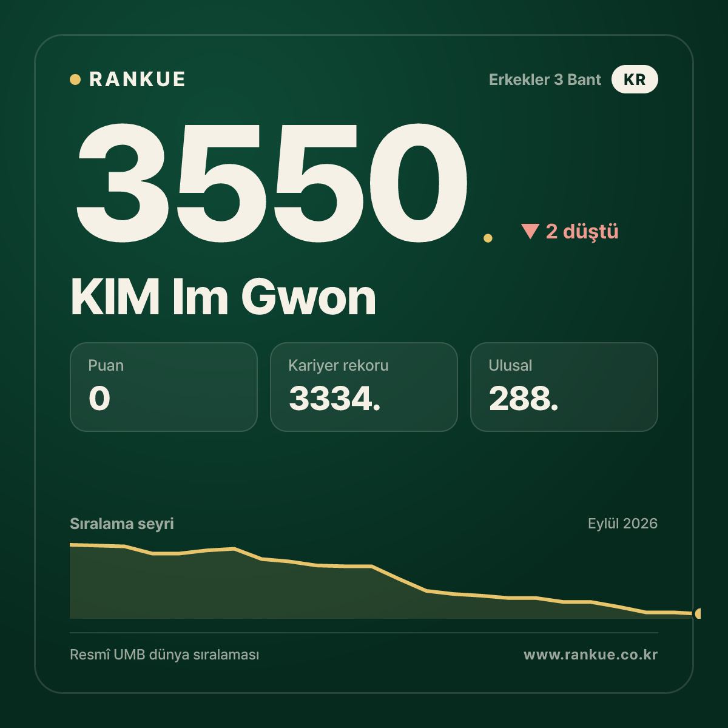
Task: Click the Eylül 2026 date label
Action: coord(622,524)
